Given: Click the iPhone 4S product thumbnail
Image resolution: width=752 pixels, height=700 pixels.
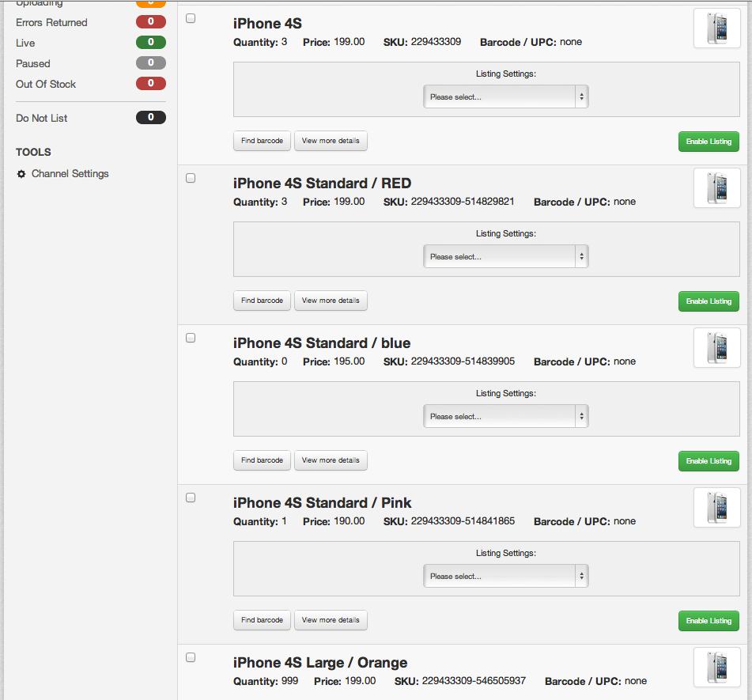Looking at the screenshot, I should coord(717,28).
